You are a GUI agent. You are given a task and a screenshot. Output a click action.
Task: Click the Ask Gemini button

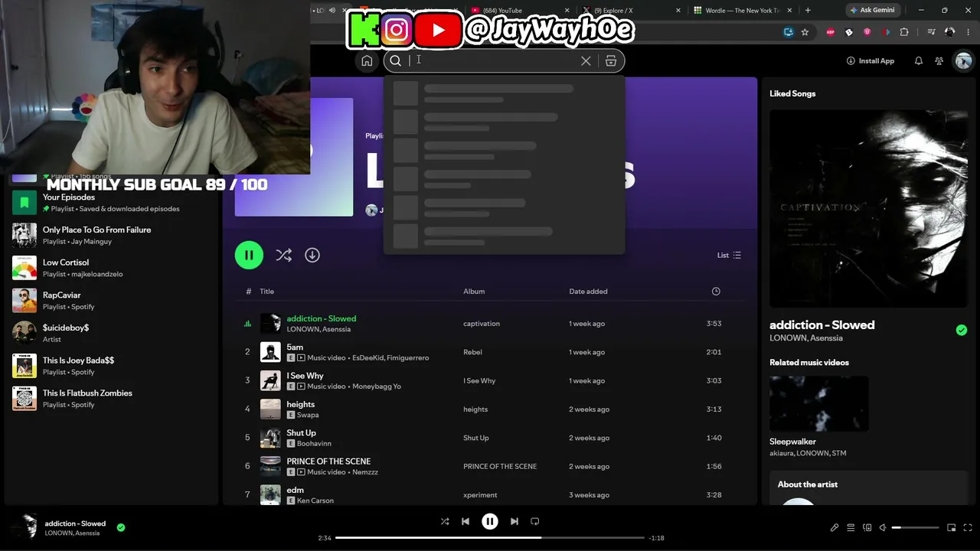872,10
